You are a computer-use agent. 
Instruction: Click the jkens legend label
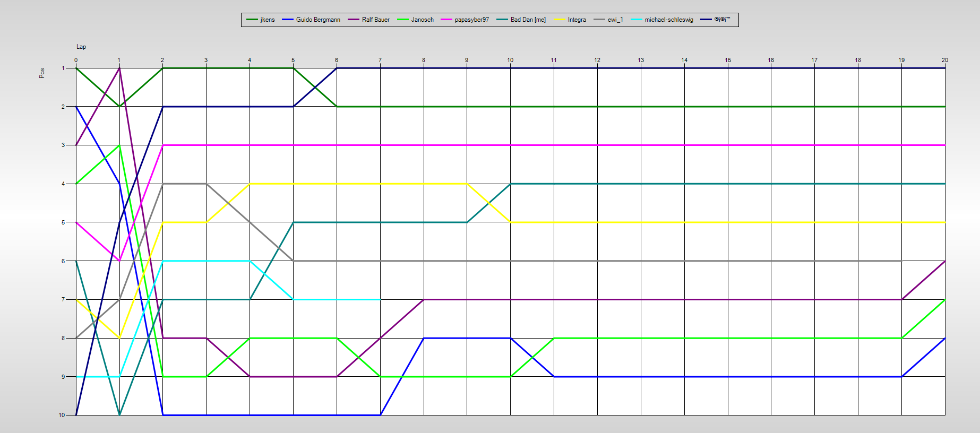pyautogui.click(x=268, y=20)
